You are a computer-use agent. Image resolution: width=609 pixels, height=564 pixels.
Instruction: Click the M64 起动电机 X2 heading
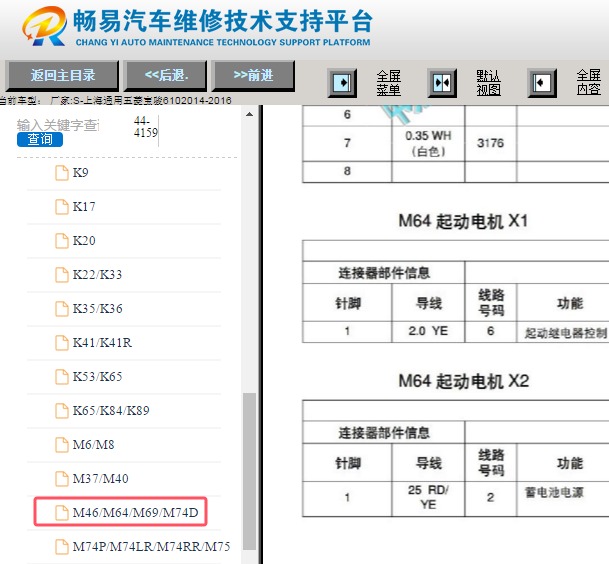click(x=463, y=381)
